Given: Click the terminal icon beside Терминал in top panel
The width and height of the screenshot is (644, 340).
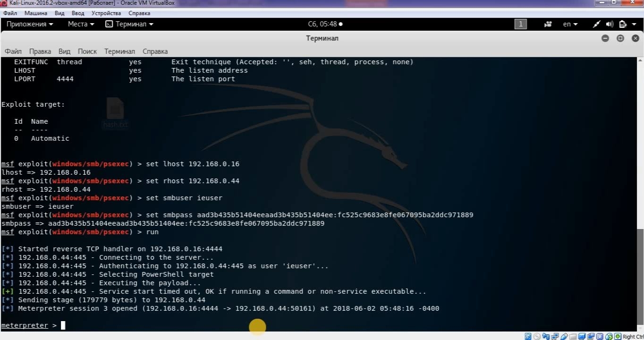Looking at the screenshot, I should 109,24.
